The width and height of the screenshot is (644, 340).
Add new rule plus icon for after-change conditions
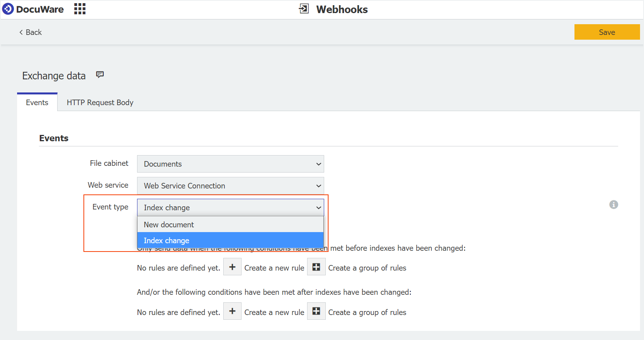[x=232, y=311]
